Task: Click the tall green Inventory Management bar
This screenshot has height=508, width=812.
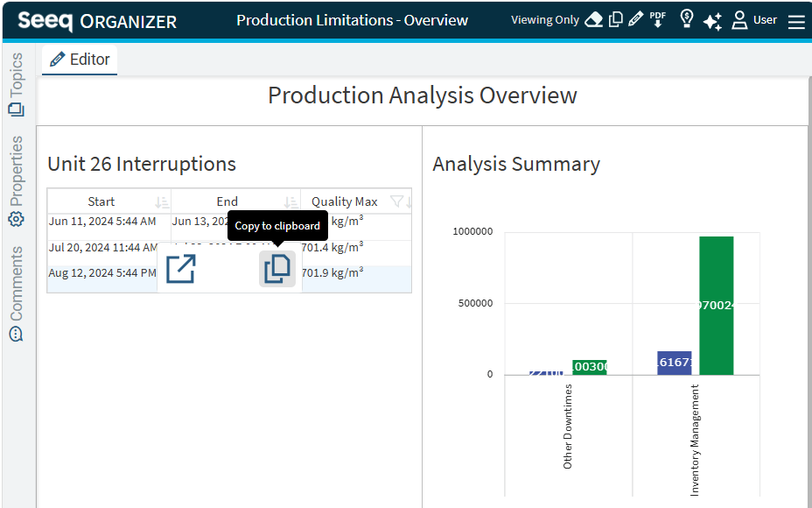Action: [x=717, y=306]
